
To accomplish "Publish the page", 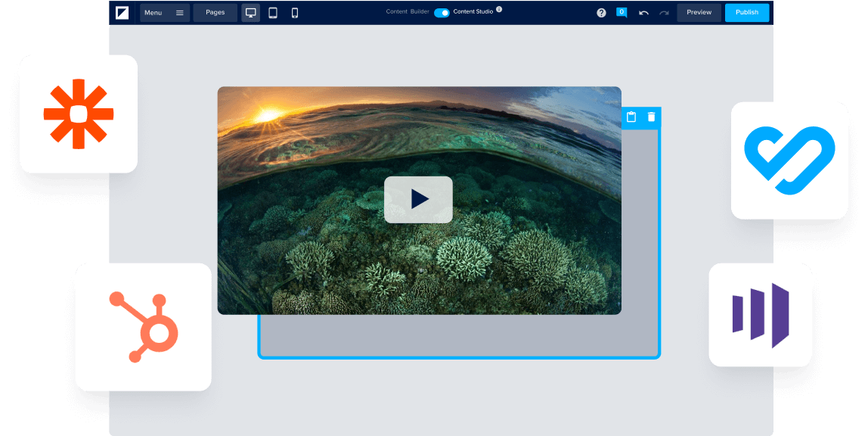I will [746, 13].
